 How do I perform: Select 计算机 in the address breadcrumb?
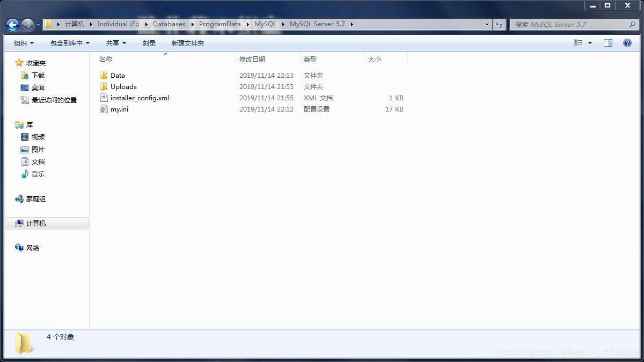(75, 24)
